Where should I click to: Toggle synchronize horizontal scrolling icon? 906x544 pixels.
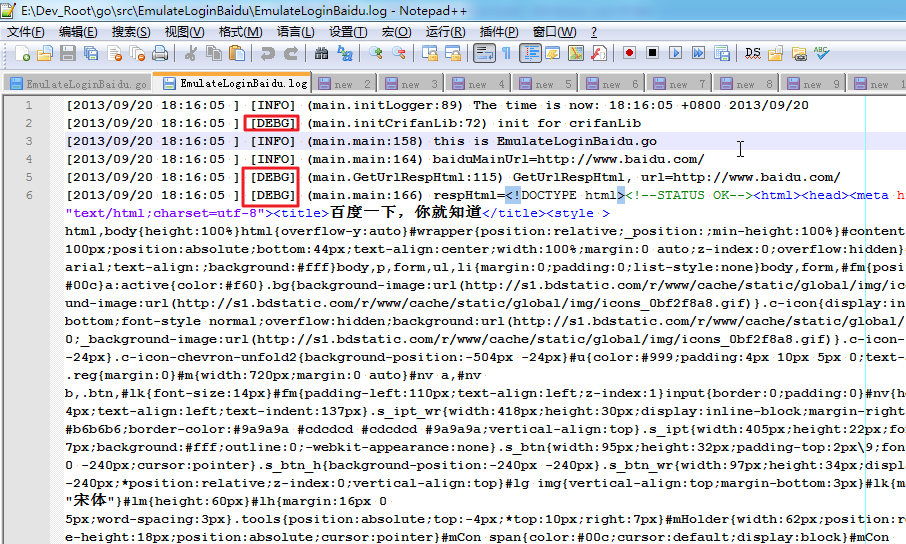452,54
